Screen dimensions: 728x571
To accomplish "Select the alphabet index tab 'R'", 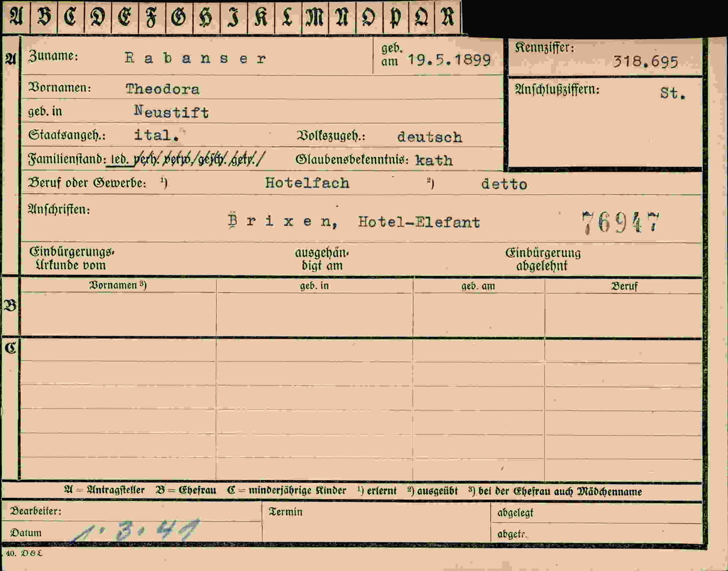I will click(448, 17).
